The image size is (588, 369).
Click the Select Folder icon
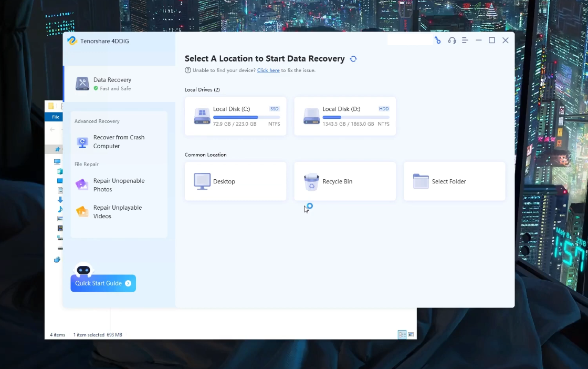coord(421,181)
